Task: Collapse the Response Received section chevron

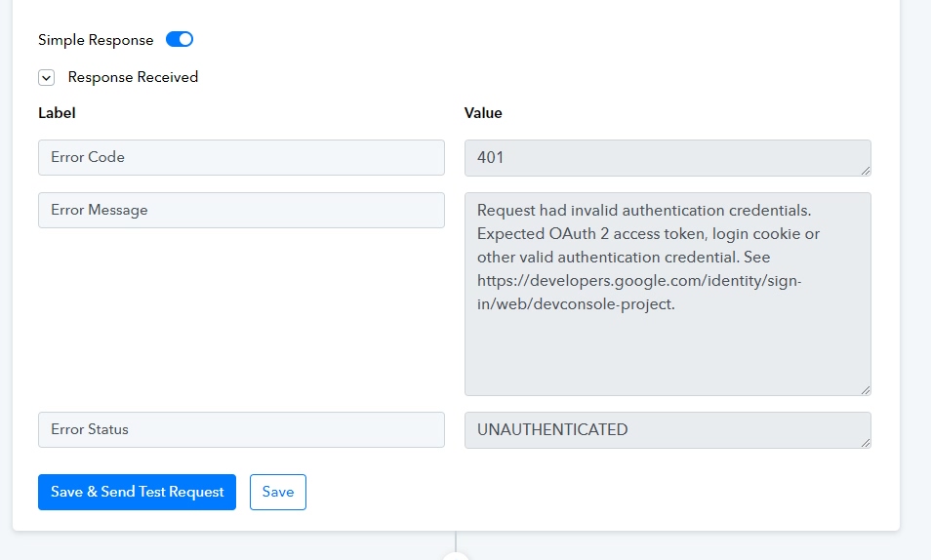Action: coord(46,78)
